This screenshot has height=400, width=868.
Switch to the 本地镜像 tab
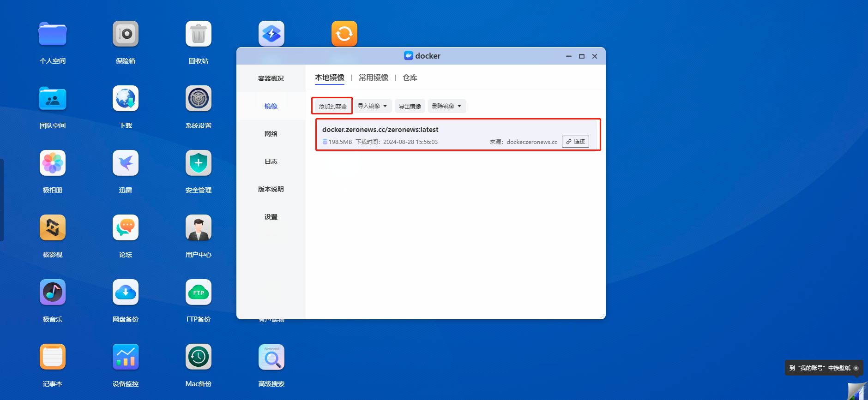click(330, 78)
